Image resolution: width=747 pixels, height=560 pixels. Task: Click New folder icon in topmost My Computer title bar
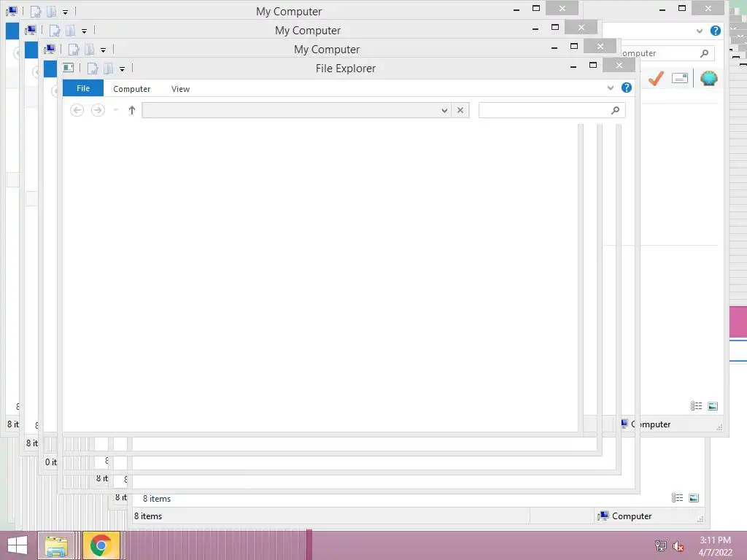[51, 11]
